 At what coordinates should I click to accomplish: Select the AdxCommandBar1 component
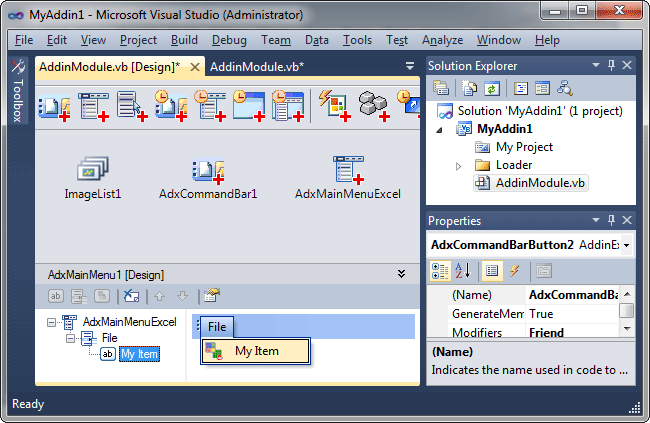(208, 177)
